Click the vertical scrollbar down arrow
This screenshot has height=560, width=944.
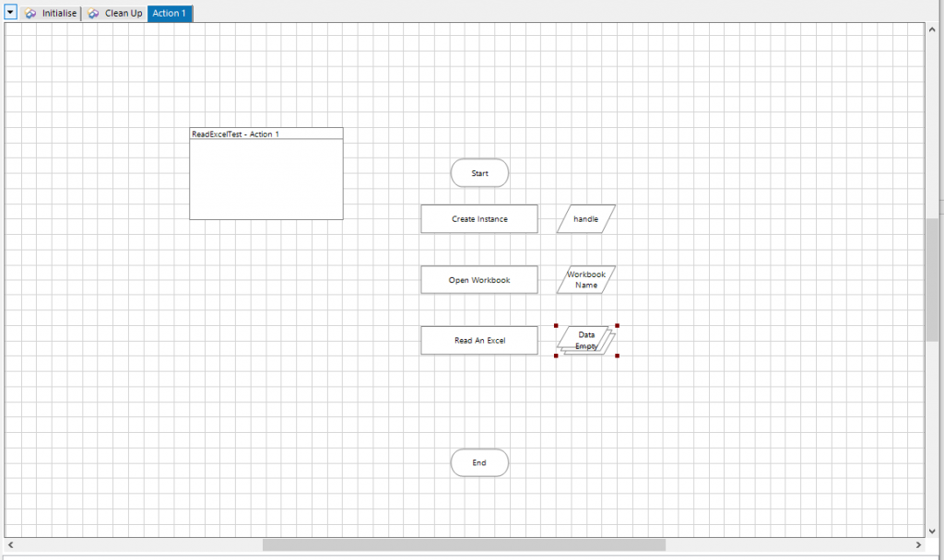pyautogui.click(x=932, y=531)
